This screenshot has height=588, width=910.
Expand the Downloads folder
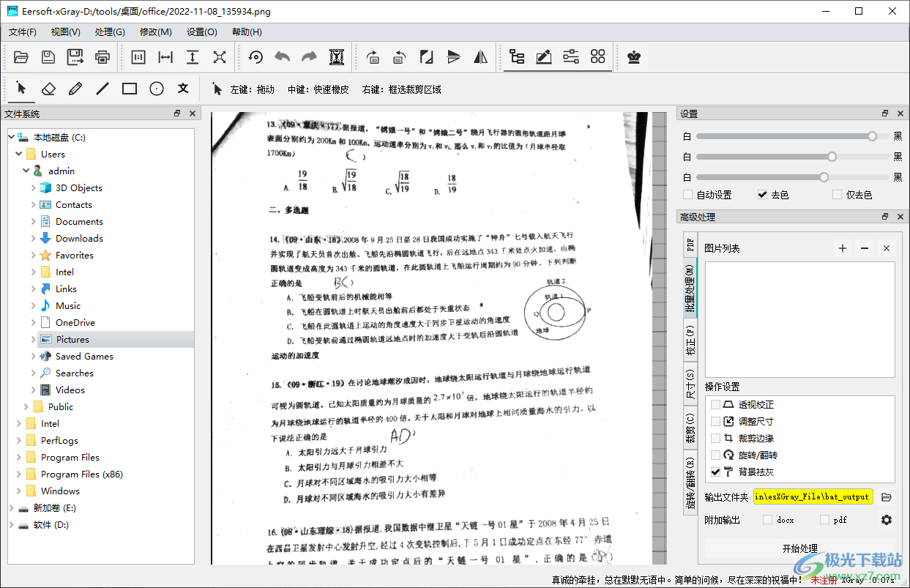tap(32, 238)
